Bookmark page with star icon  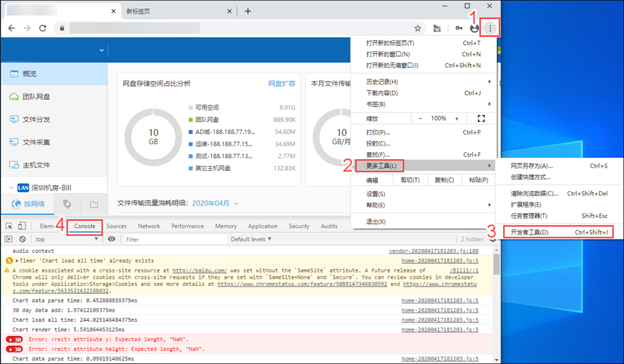[417, 28]
